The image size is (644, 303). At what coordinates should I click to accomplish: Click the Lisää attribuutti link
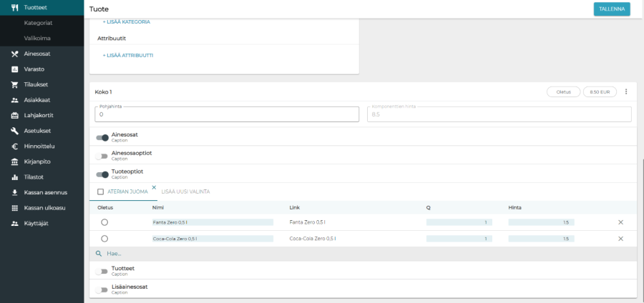coord(128,55)
